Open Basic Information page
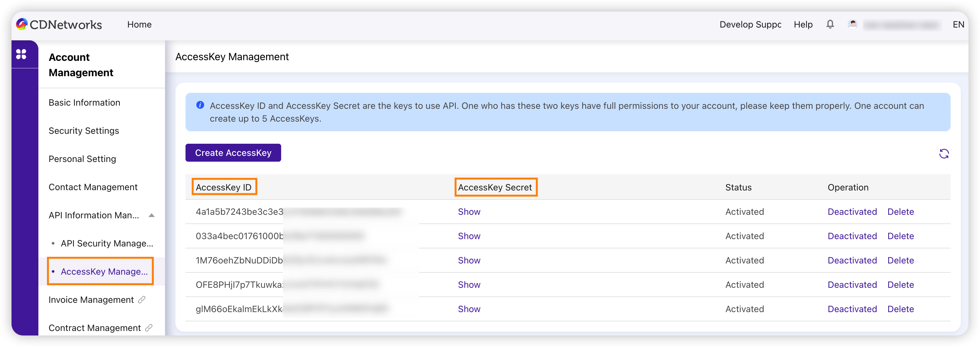Viewport: 980px width, 347px height. [x=84, y=102]
